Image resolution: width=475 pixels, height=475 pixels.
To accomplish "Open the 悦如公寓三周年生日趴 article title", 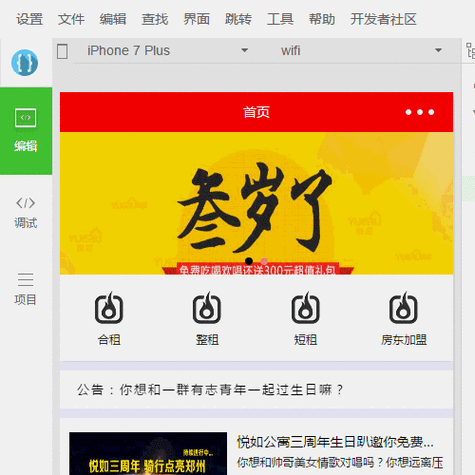I will click(x=335, y=442).
